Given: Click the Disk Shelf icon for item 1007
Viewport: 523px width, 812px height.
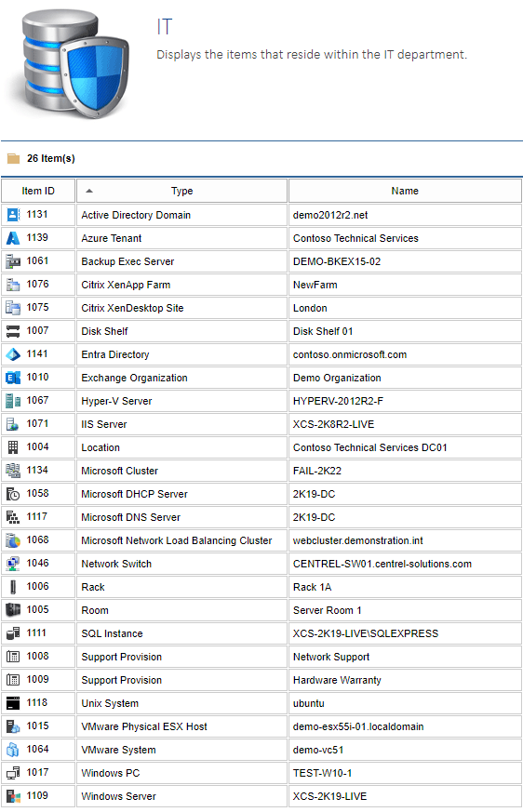Looking at the screenshot, I should [13, 331].
